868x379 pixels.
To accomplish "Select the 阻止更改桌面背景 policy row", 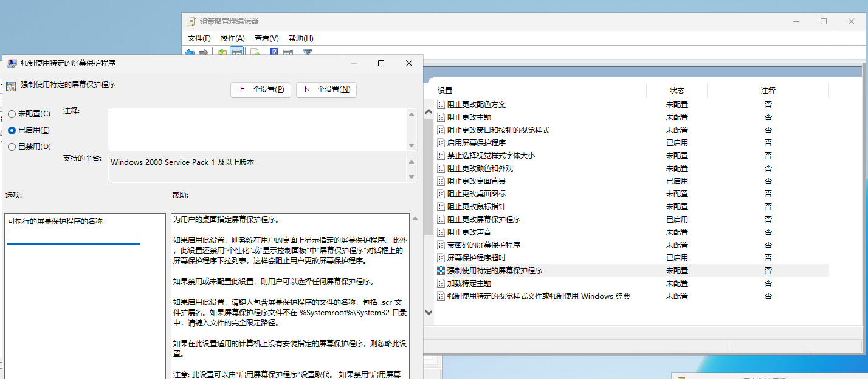I will [477, 181].
